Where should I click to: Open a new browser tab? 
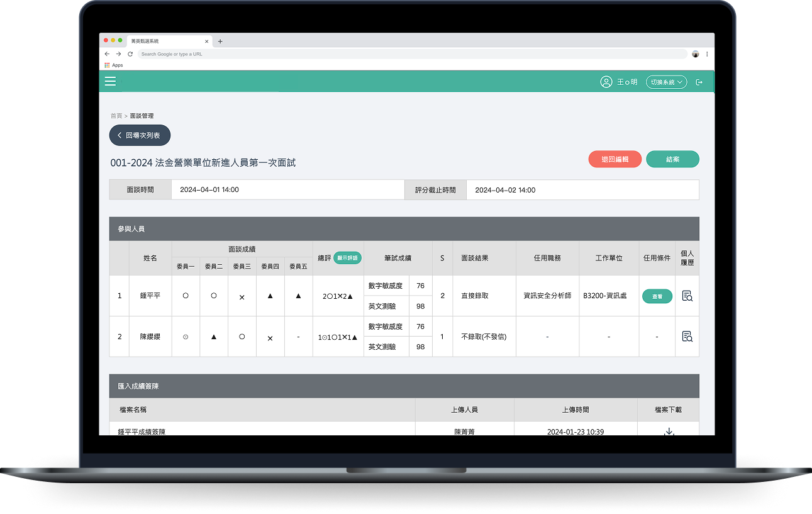click(220, 42)
